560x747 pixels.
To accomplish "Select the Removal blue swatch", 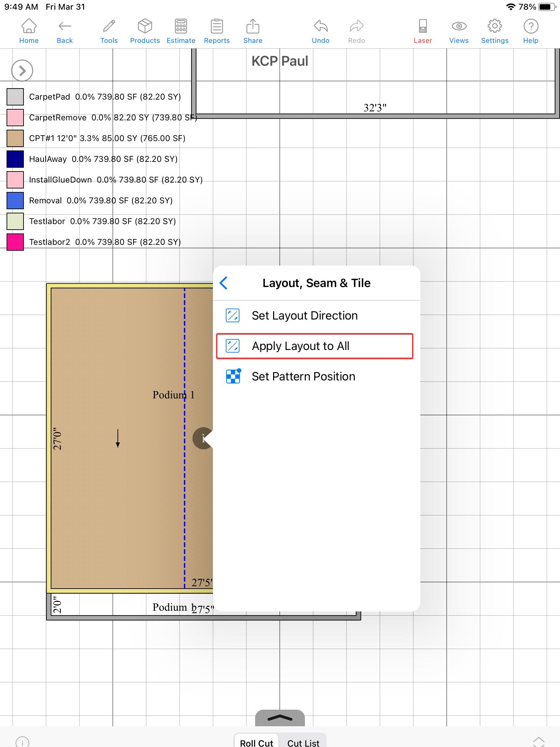I will point(15,201).
